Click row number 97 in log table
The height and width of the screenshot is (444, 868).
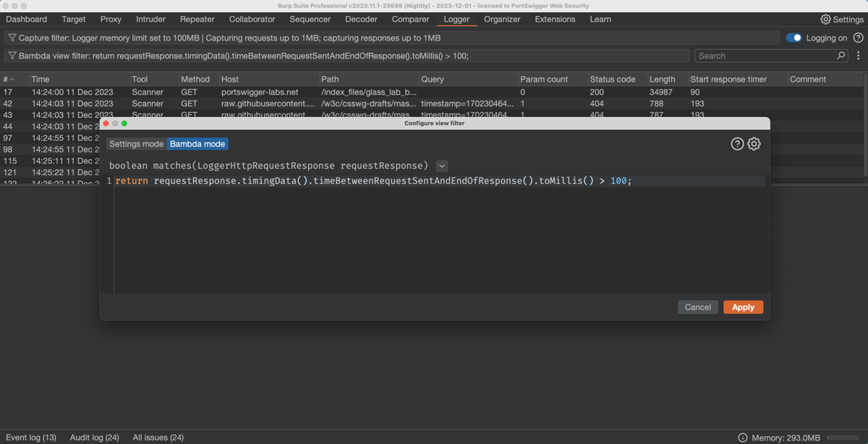pos(7,138)
